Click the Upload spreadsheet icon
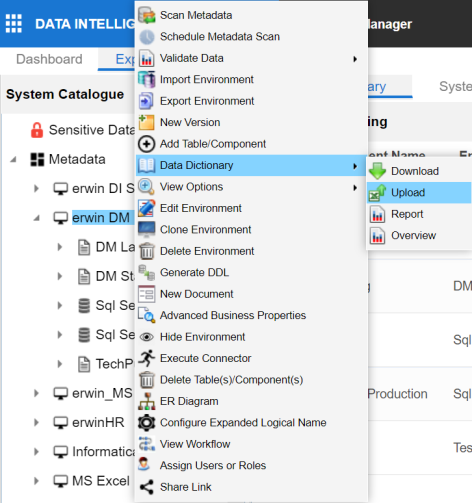Viewport: 472px width, 503px height. [377, 193]
